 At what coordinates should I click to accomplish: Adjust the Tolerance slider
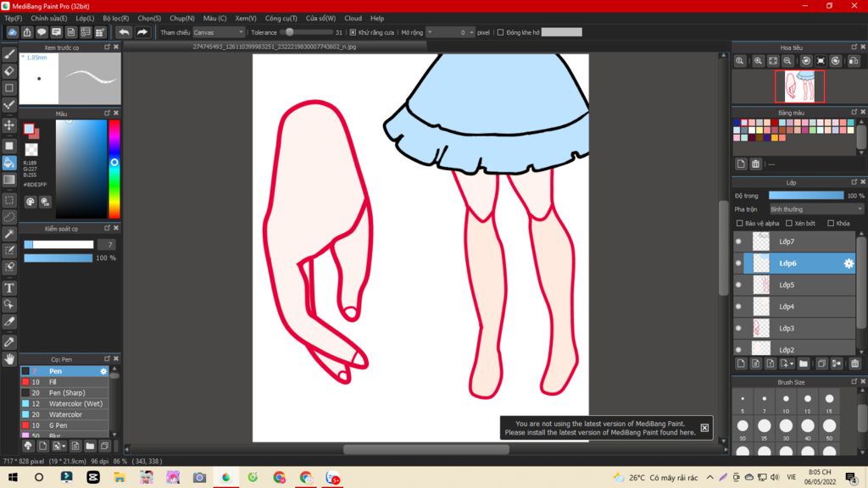point(305,33)
